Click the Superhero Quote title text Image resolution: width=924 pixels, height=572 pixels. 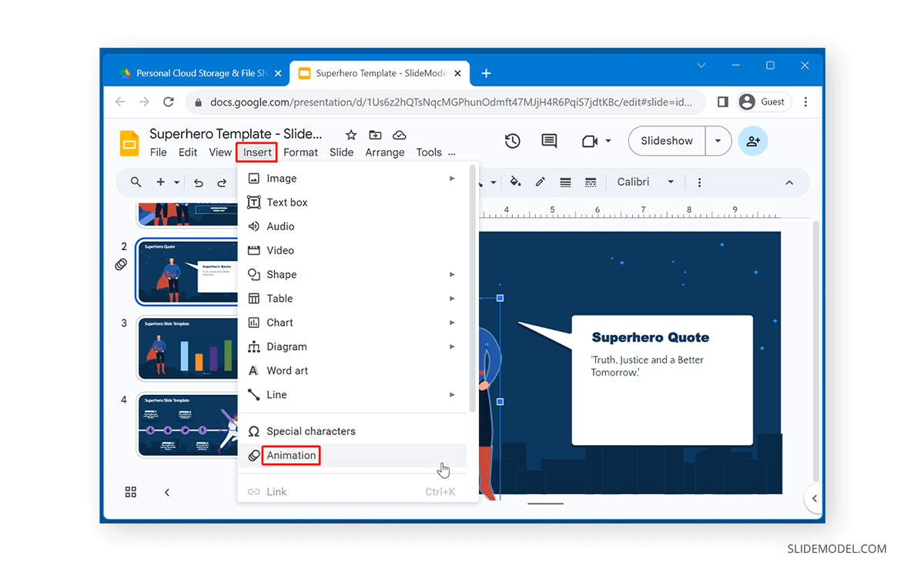[x=651, y=337]
